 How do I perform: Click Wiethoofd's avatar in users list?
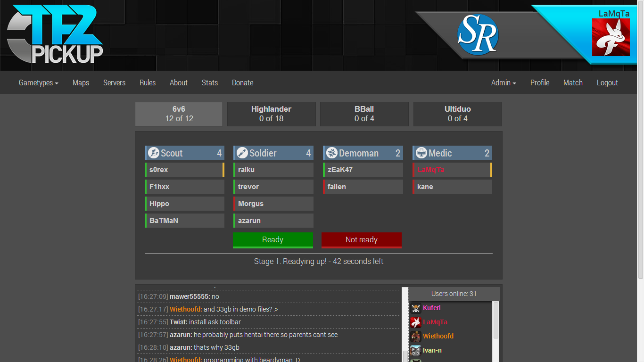(416, 337)
